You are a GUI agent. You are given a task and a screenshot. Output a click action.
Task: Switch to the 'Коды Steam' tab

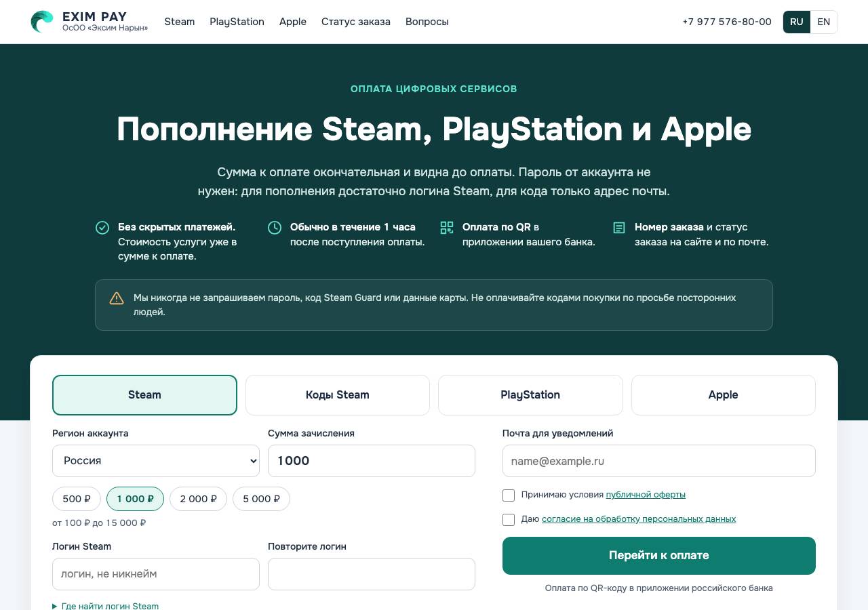pos(338,395)
